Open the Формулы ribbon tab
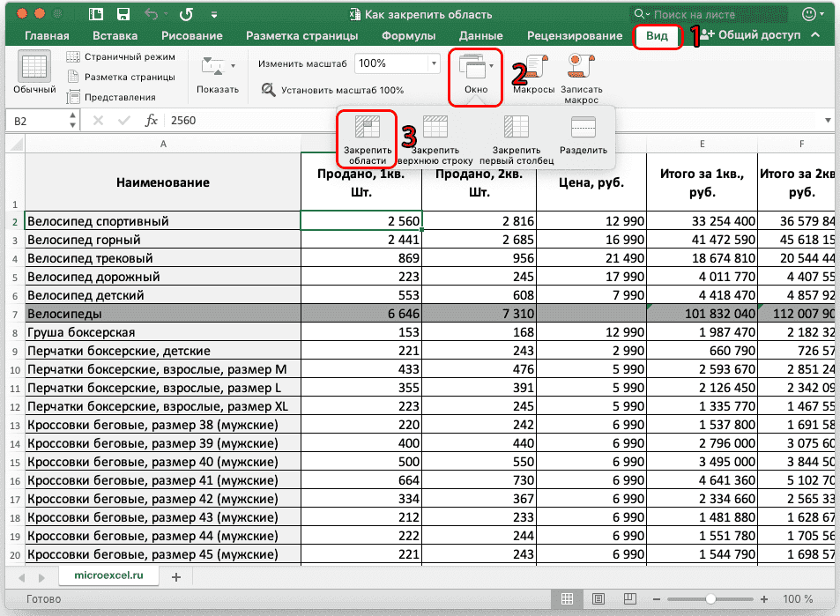840x616 pixels. tap(408, 36)
